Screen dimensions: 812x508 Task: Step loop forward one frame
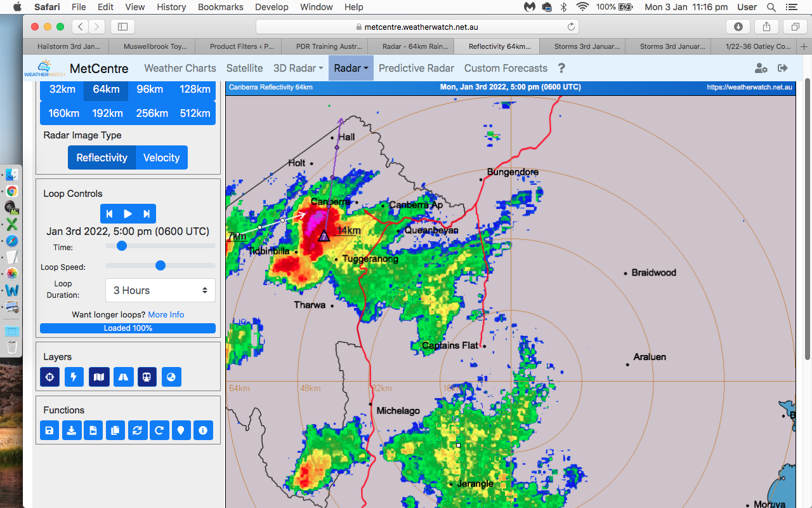pyautogui.click(x=147, y=214)
